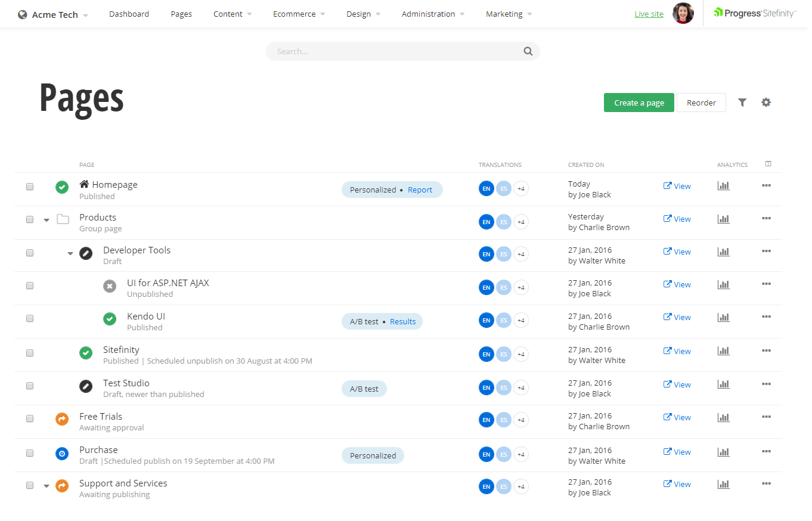Image resolution: width=812 pixels, height=521 pixels.
Task: Open the Homepage personalization Report link
Action: point(420,190)
